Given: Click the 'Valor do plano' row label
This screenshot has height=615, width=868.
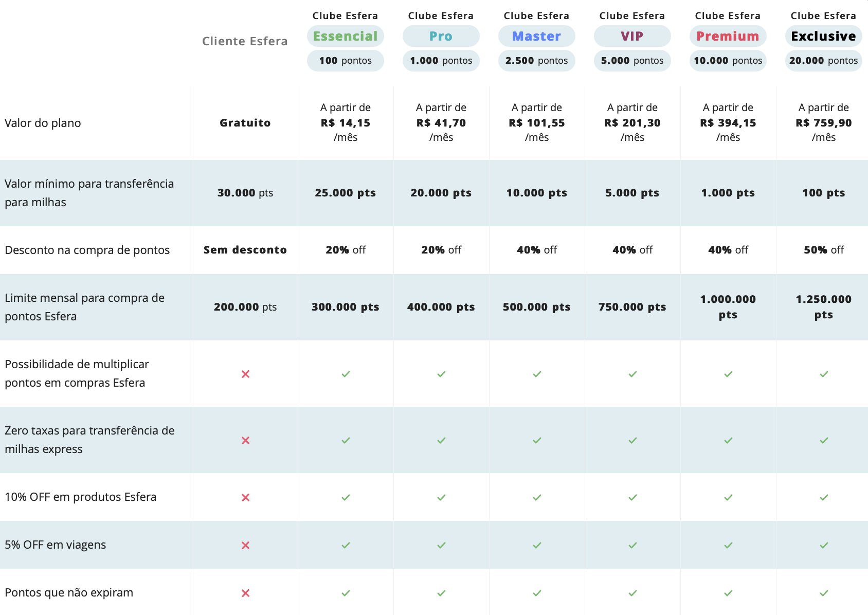Looking at the screenshot, I should click(x=43, y=123).
